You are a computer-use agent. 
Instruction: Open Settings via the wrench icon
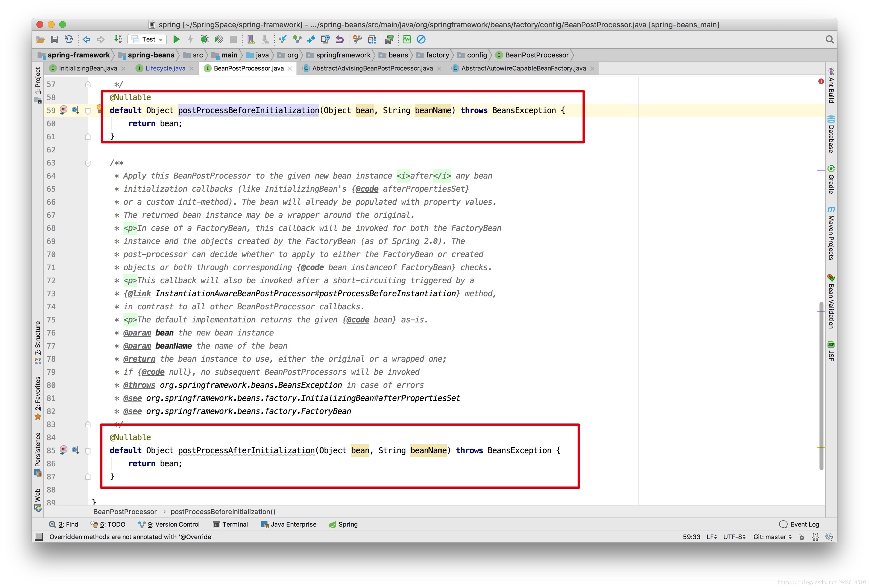pyautogui.click(x=357, y=39)
